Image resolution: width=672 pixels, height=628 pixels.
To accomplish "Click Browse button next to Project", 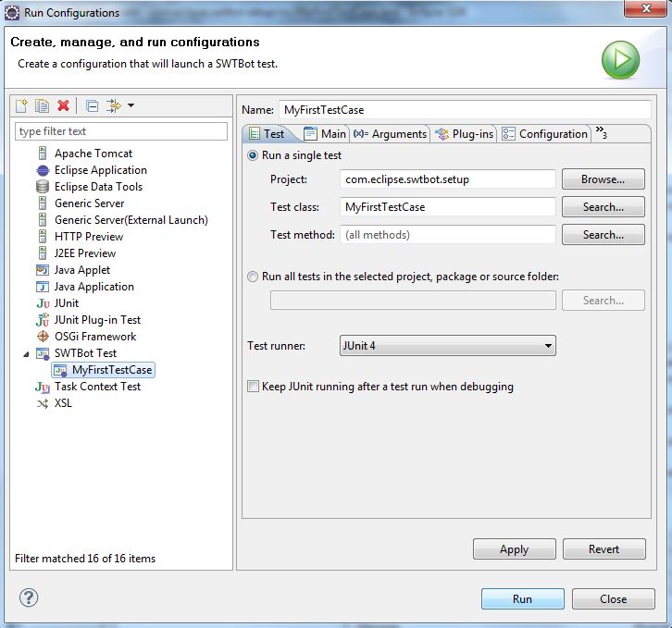I will click(x=603, y=179).
